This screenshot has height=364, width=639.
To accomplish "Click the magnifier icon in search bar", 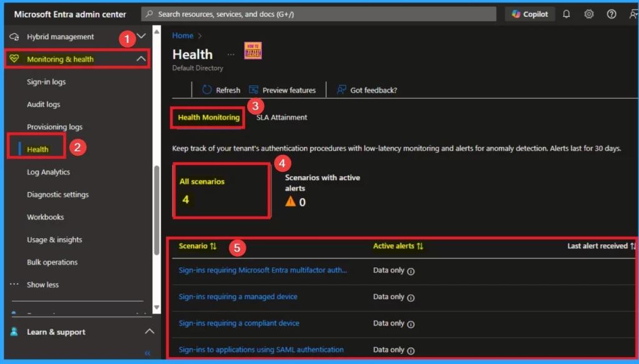I will pos(149,14).
